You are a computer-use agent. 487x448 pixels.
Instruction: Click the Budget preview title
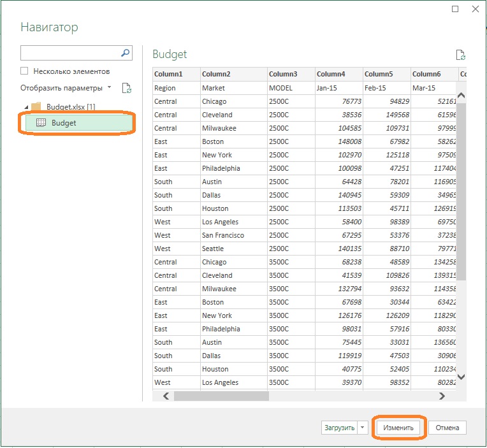(x=170, y=54)
